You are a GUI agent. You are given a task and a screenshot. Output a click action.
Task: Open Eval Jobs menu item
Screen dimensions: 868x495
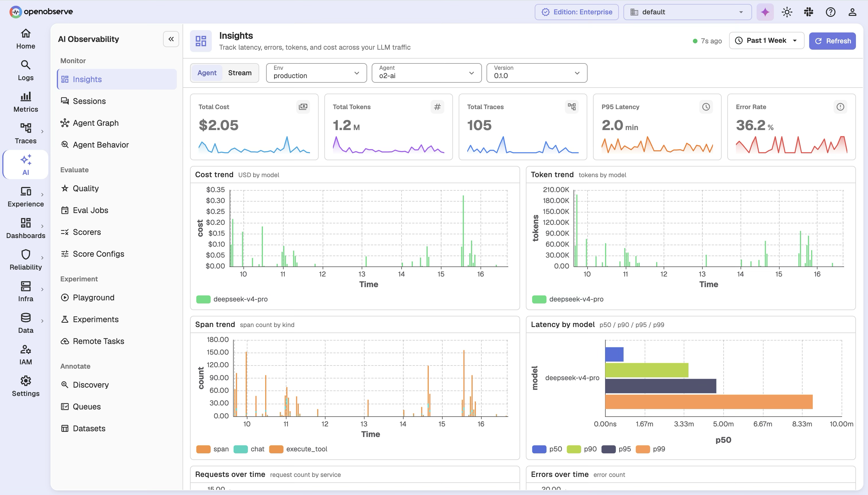(x=117, y=210)
